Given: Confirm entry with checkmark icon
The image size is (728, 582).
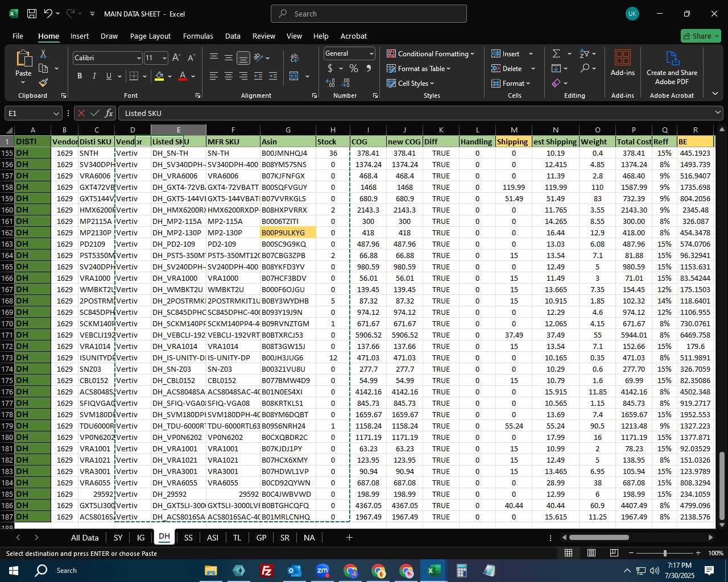Looking at the screenshot, I should pos(95,113).
